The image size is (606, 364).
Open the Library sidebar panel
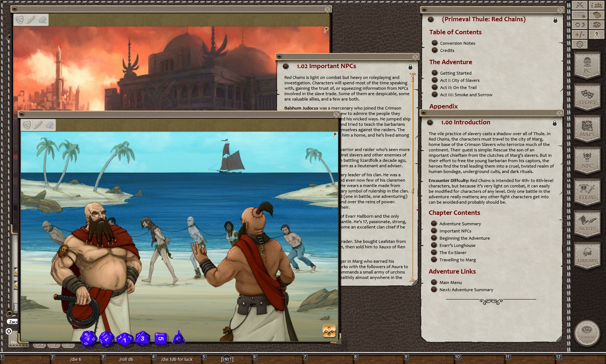point(587,256)
